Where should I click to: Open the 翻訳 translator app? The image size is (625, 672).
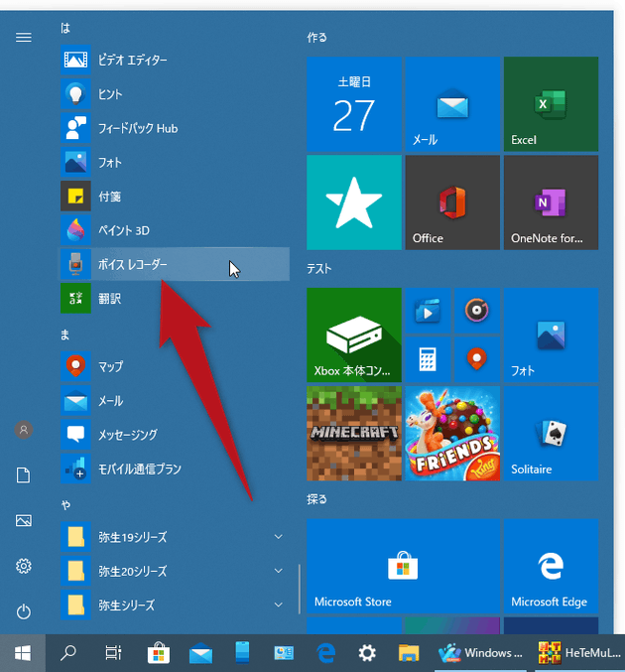pos(175,299)
